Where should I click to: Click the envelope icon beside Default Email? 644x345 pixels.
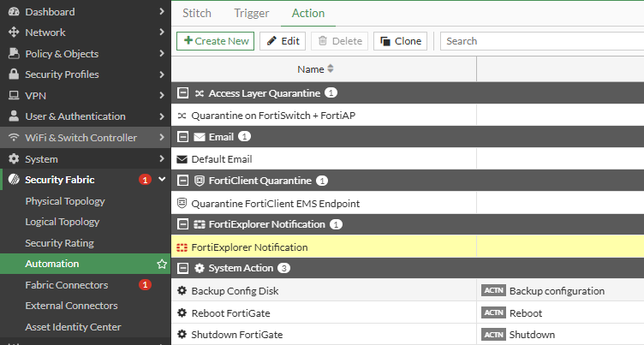(182, 159)
